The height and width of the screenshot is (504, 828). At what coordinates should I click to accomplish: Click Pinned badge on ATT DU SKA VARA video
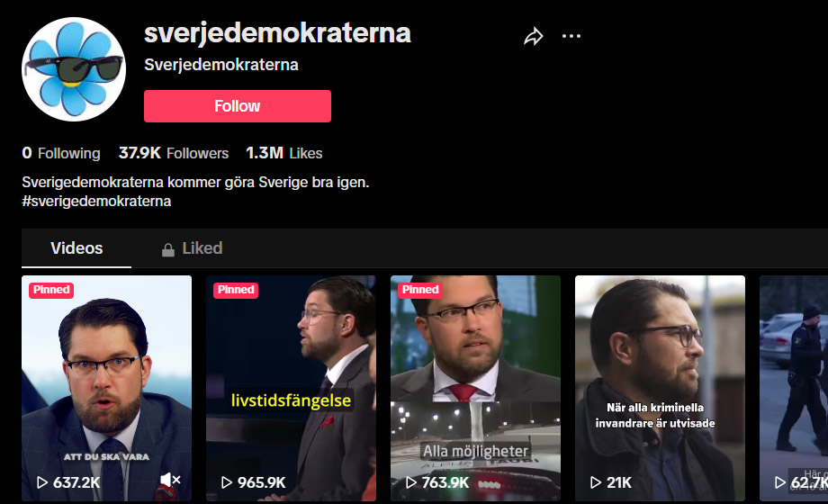(x=51, y=290)
